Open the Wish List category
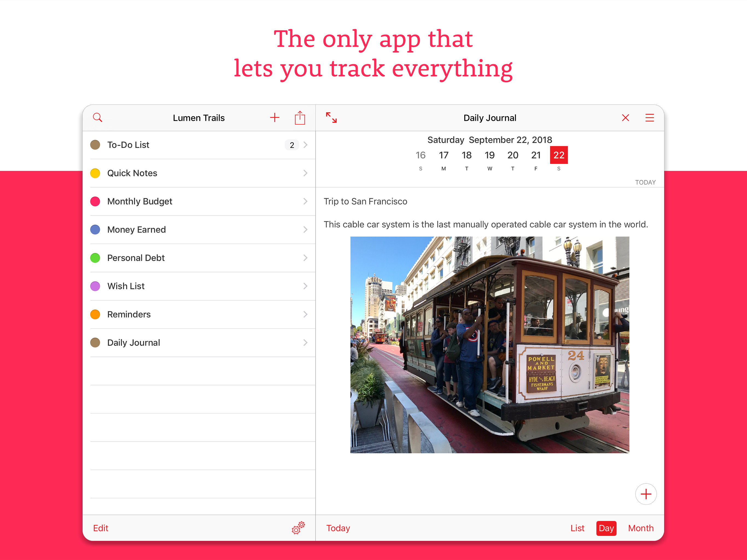The image size is (747, 560). pyautogui.click(x=199, y=286)
